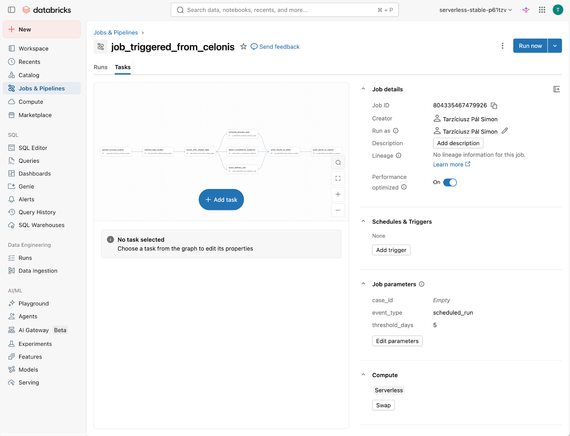
Task: Search within the task graph
Action: [338, 163]
